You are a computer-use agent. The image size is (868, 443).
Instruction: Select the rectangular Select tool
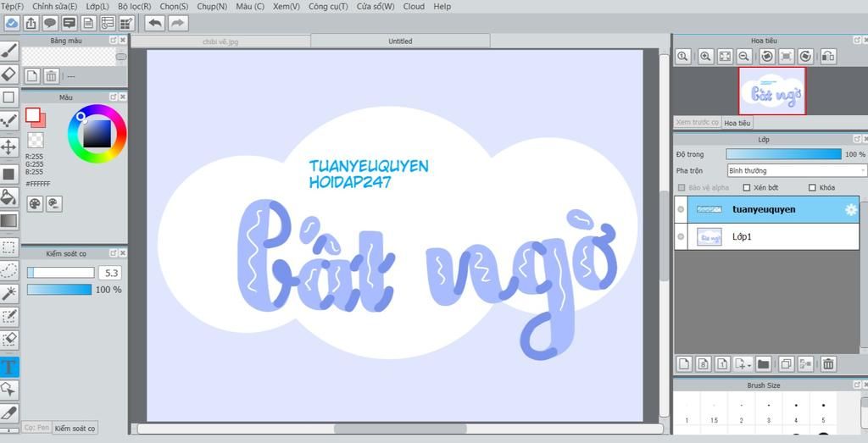[x=8, y=247]
